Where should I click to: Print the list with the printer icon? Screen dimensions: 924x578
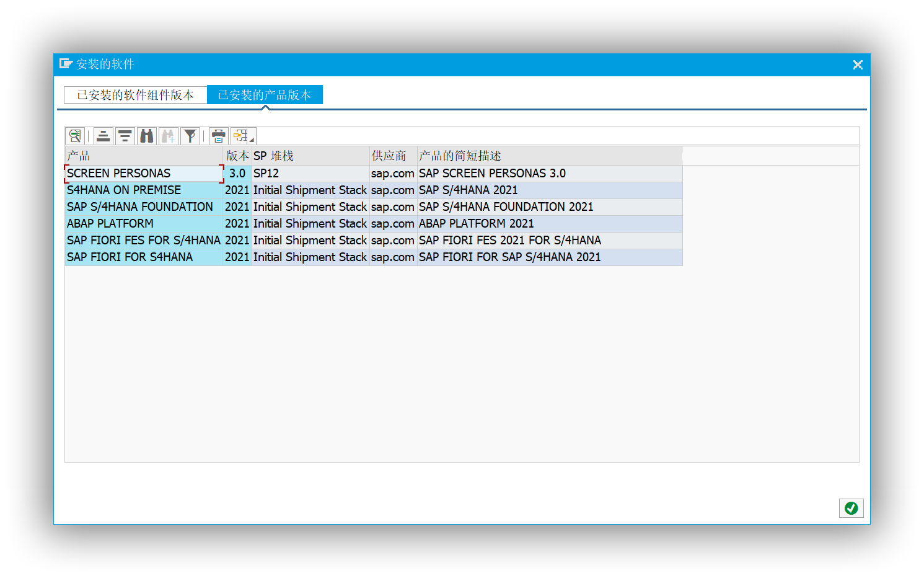pos(219,136)
